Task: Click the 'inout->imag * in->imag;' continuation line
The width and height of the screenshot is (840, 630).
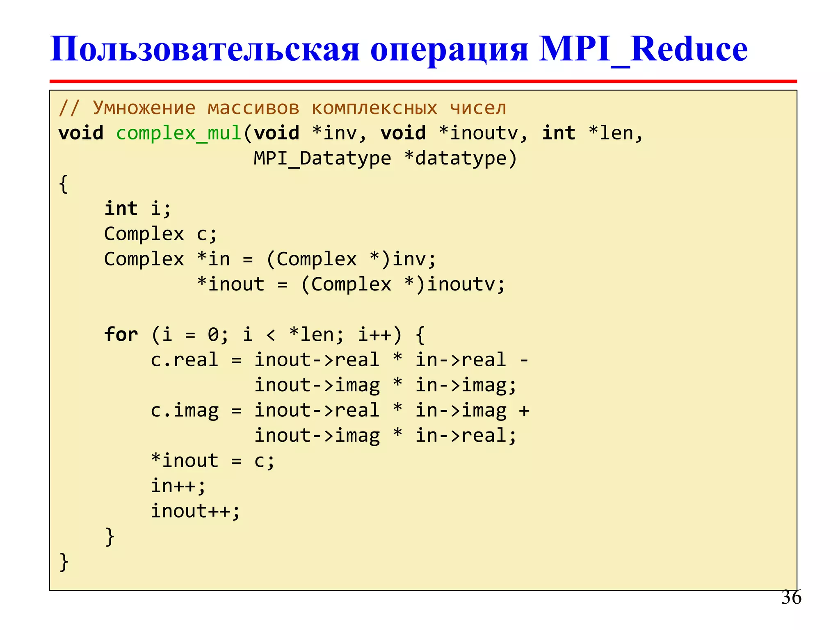Action: point(385,386)
